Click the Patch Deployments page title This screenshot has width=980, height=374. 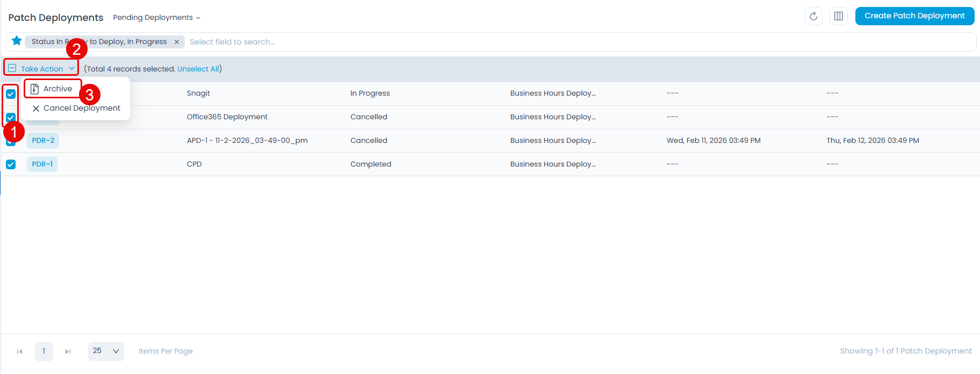56,18
